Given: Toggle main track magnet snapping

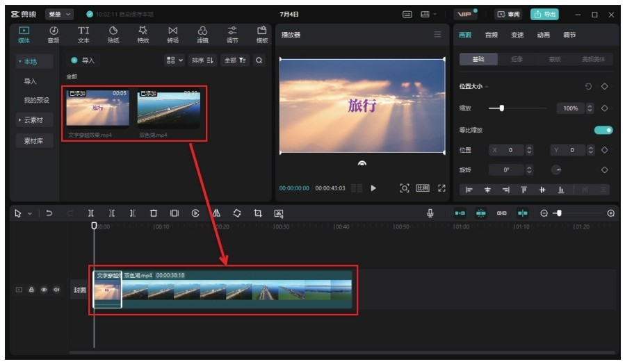Looking at the screenshot, I should (x=460, y=213).
